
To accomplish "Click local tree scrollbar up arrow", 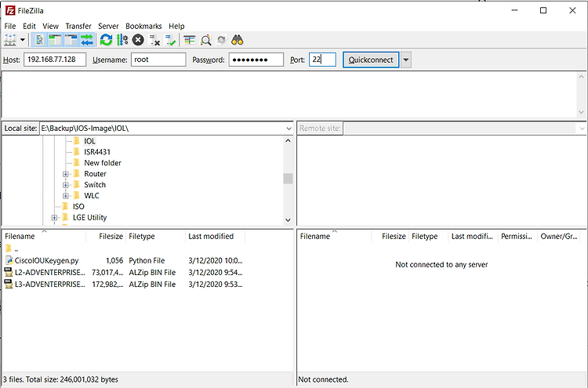I will 288,140.
